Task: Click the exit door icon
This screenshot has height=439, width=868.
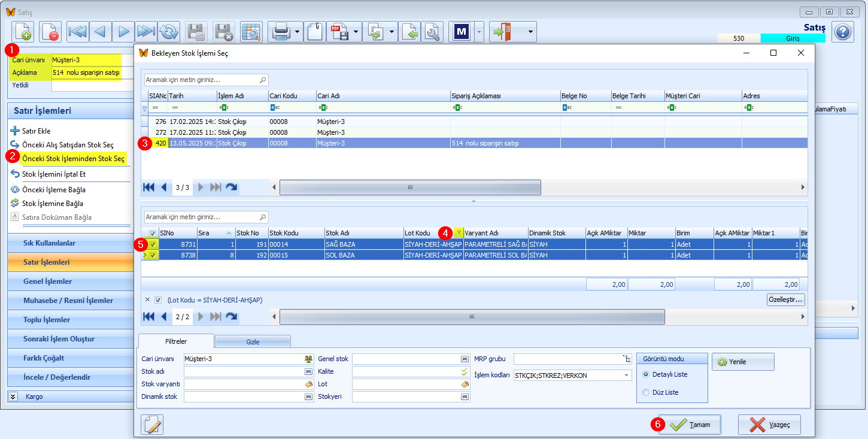Action: (502, 31)
